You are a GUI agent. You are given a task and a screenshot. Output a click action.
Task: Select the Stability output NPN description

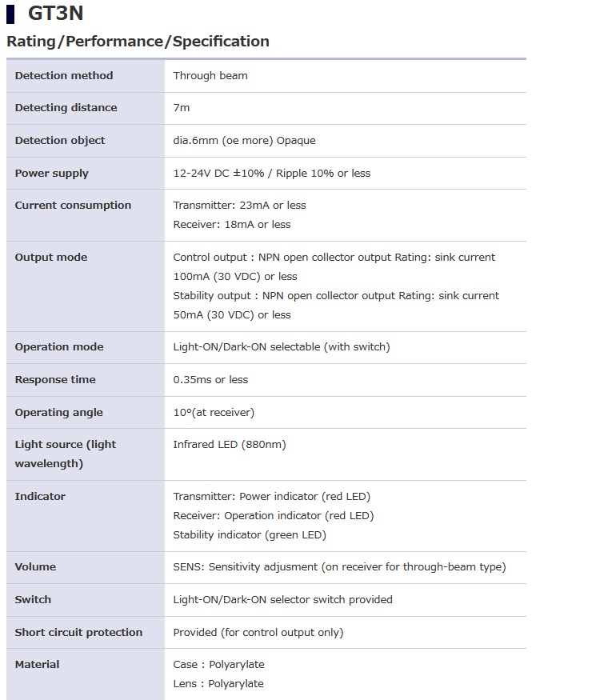[x=336, y=306]
